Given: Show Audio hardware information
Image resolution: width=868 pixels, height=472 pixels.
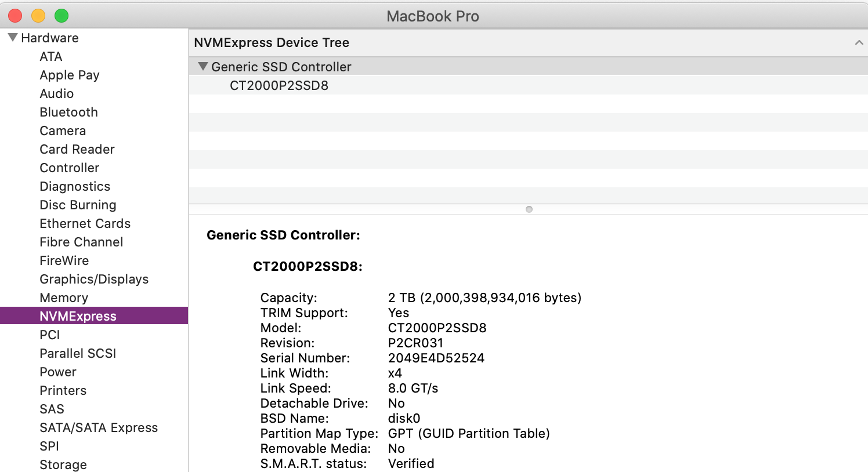Looking at the screenshot, I should click(56, 93).
